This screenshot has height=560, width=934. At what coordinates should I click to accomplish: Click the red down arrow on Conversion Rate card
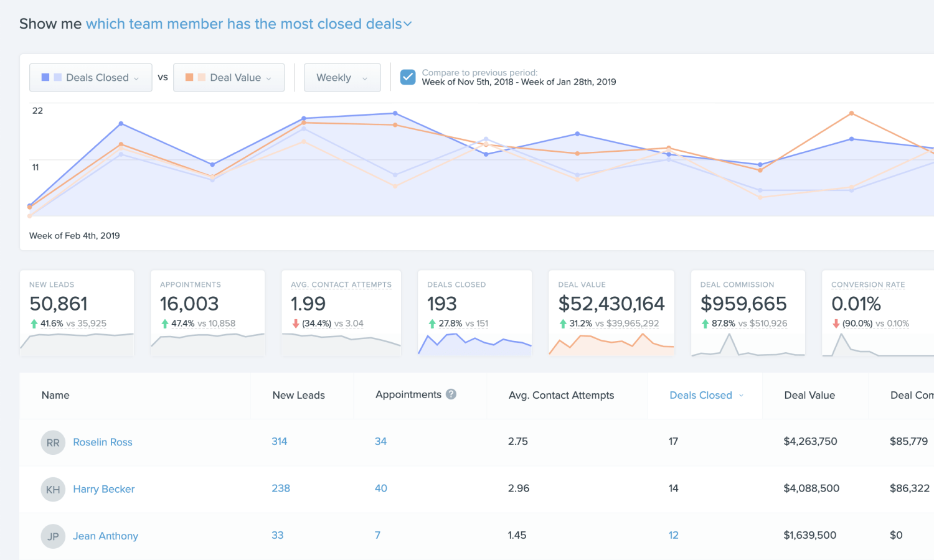point(835,324)
